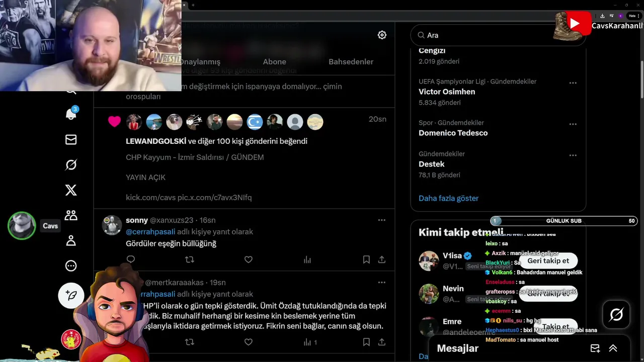
Task: Click V1isa's avatar in Kimi takip etmeli
Action: [x=429, y=261]
